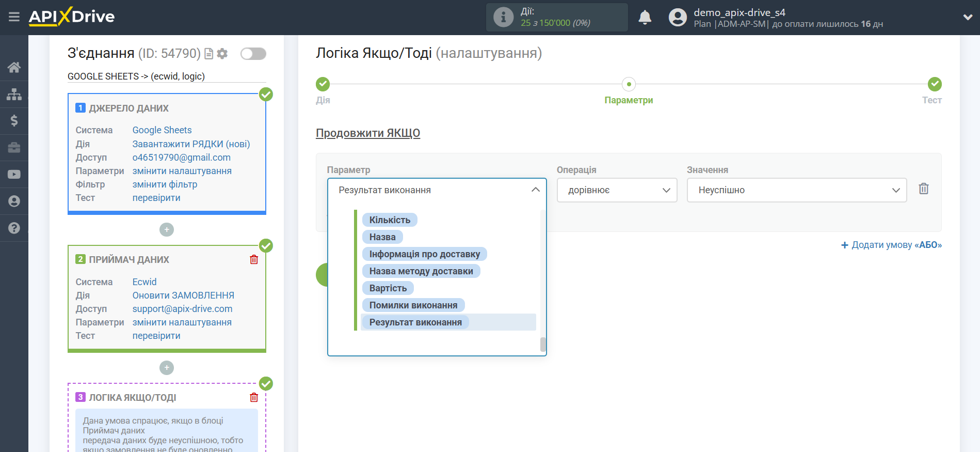Click source перевірити test link

(156, 198)
